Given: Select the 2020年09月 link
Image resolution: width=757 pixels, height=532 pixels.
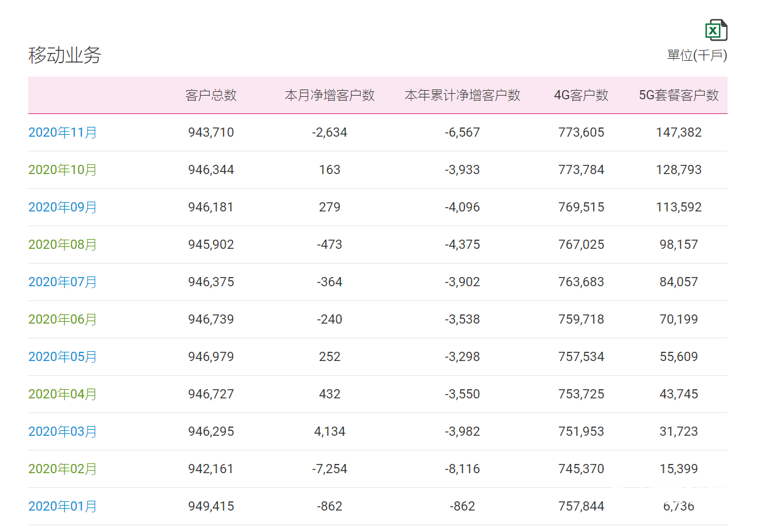Looking at the screenshot, I should tap(63, 207).
